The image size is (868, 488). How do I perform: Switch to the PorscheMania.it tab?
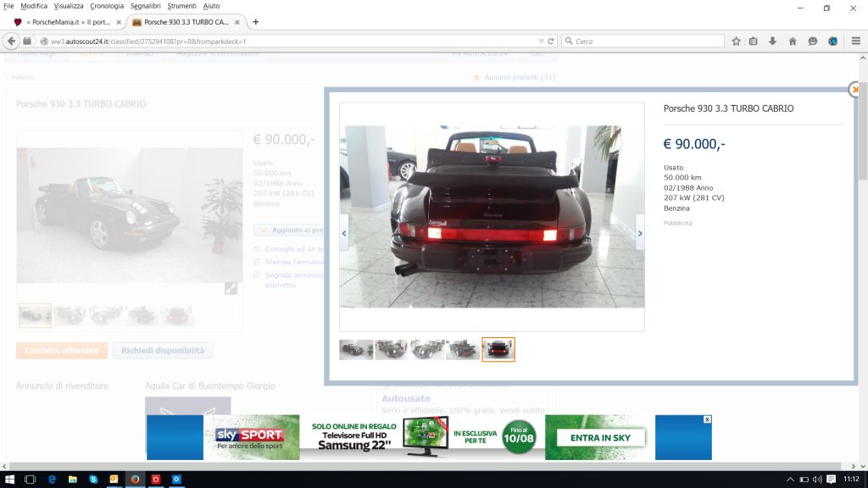point(67,22)
